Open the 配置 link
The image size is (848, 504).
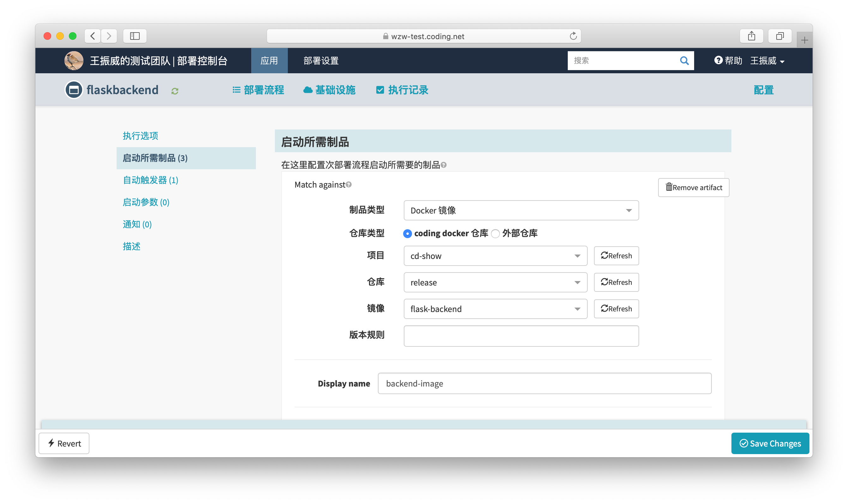764,90
